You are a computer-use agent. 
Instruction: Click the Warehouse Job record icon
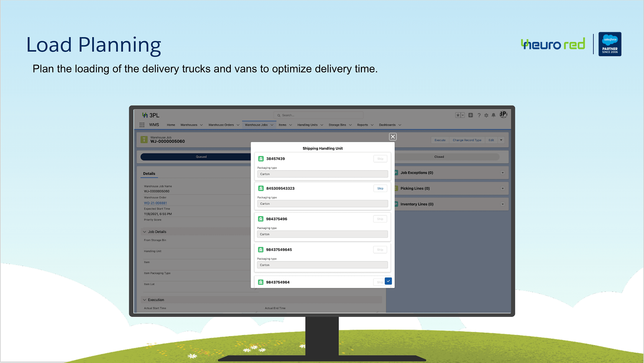pos(144,139)
